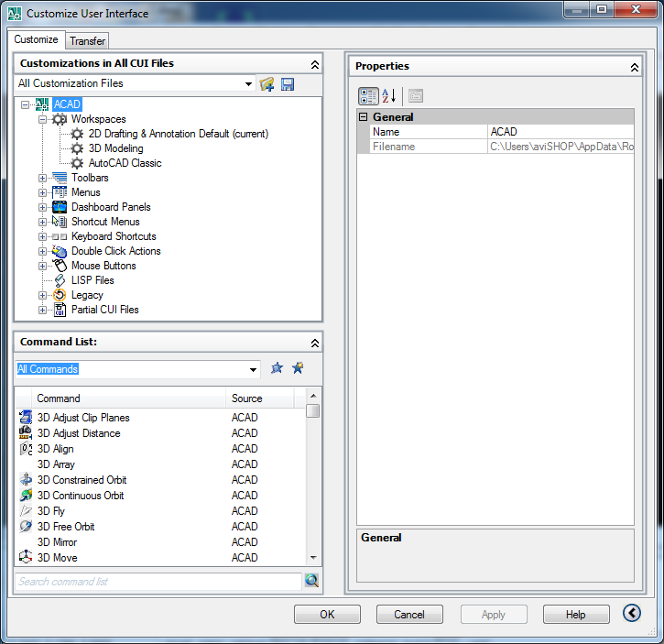Expand the Toolbars tree node

tap(42, 178)
